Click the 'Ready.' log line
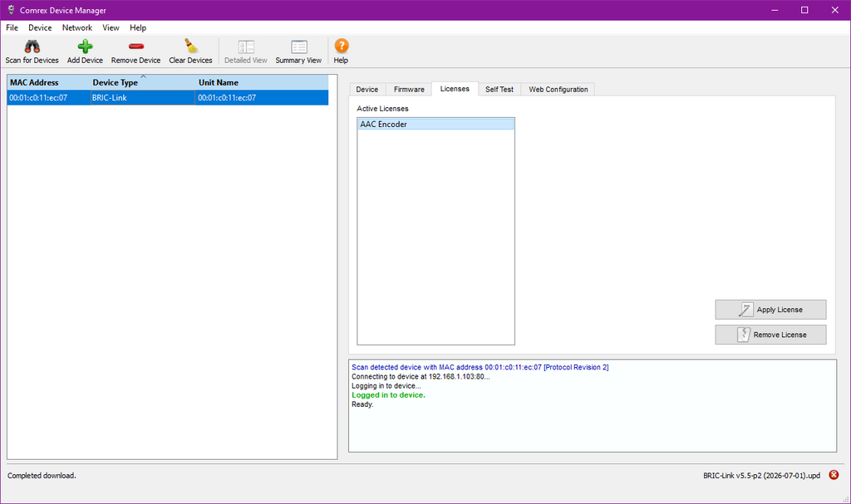The width and height of the screenshot is (851, 504). tap(362, 404)
